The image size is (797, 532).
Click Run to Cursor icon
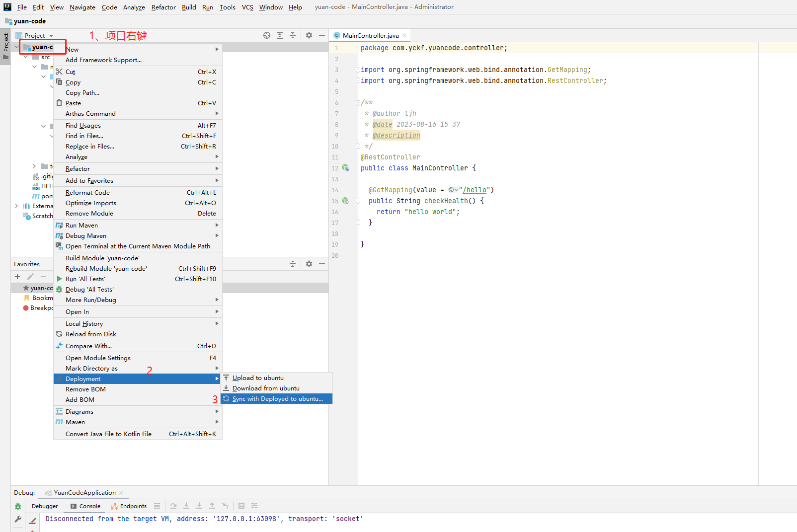tap(225, 506)
